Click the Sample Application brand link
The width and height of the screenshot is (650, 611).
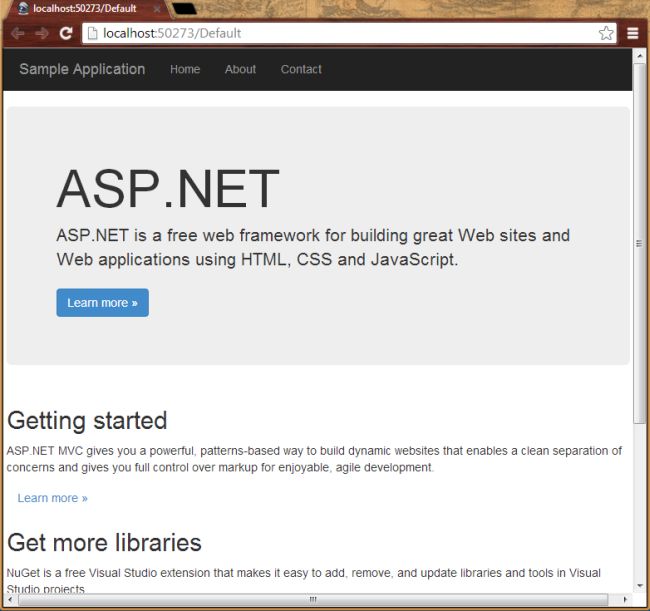pyautogui.click(x=82, y=69)
